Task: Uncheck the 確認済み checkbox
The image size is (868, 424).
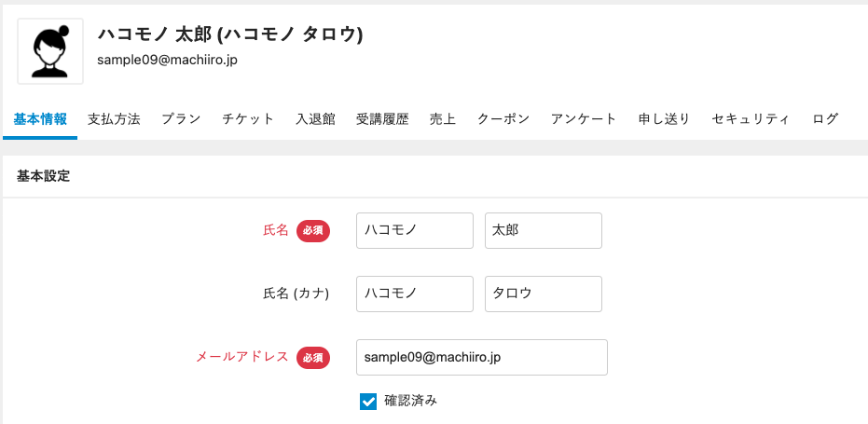Action: click(x=368, y=402)
